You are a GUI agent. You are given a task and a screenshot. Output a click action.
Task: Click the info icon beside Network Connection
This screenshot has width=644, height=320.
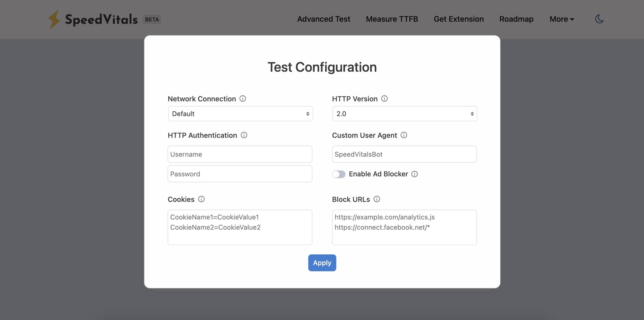(x=243, y=99)
